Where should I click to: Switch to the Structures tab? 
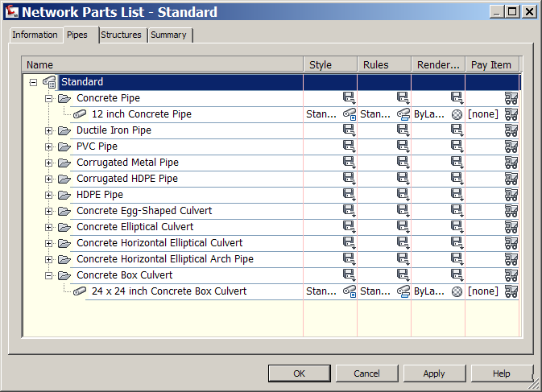tap(121, 35)
